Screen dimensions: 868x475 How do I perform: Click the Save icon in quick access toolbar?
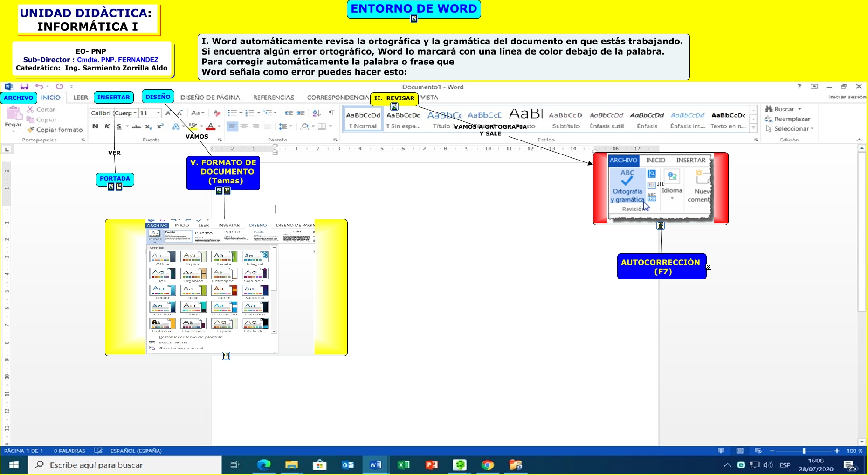pos(25,86)
